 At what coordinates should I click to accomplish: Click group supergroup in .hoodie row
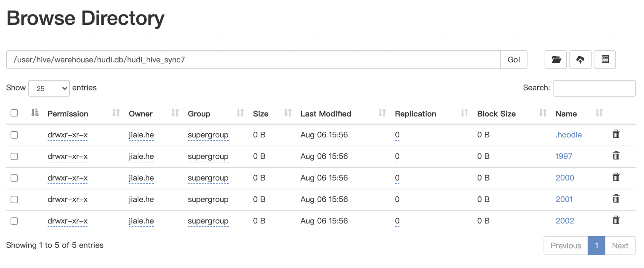click(208, 135)
